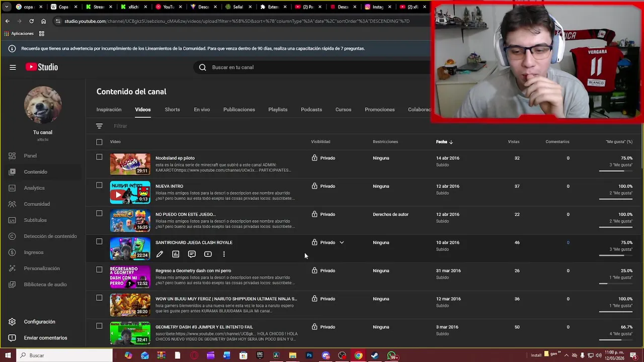This screenshot has width=644, height=362.
Task: Open comment count for SANTIRICHARD video
Action: [568, 242]
